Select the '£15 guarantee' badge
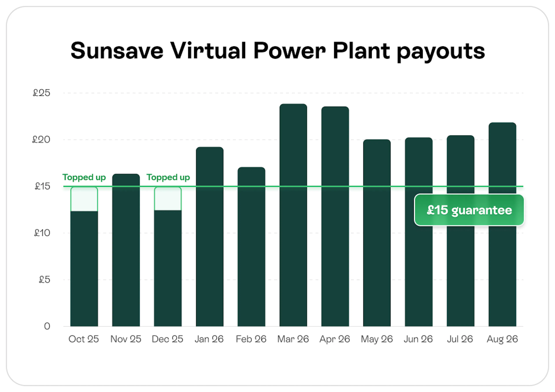Image resolution: width=555 pixels, height=392 pixels. (469, 210)
